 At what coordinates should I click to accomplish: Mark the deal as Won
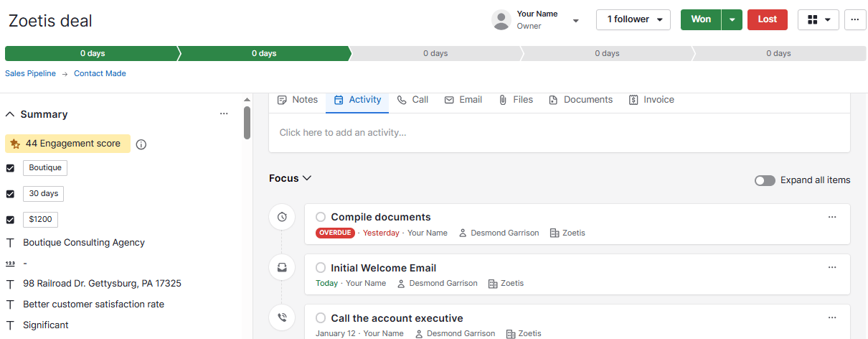701,19
